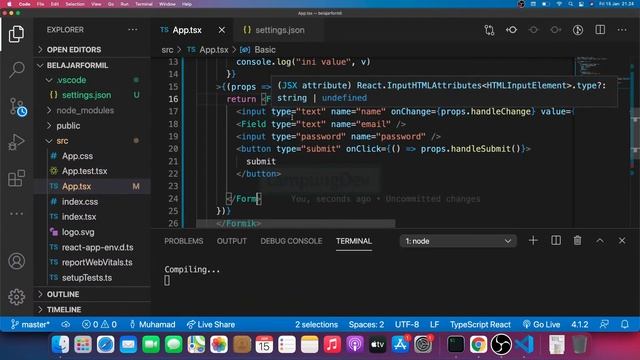The height and width of the screenshot is (360, 640).
Task: Close the terminal panel
Action: 622,241
